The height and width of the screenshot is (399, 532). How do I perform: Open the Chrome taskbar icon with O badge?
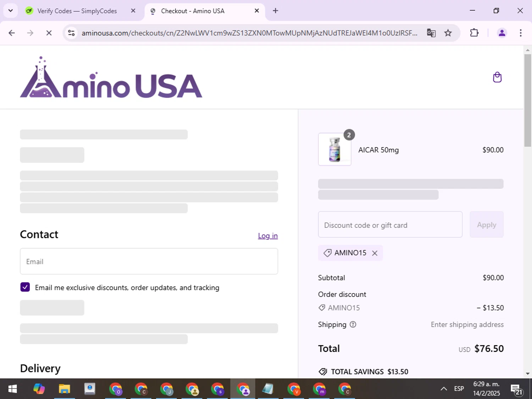[x=116, y=389]
